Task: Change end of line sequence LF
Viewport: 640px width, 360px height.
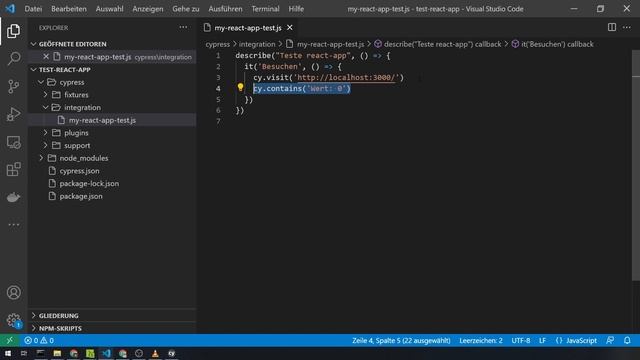Action: (542, 340)
